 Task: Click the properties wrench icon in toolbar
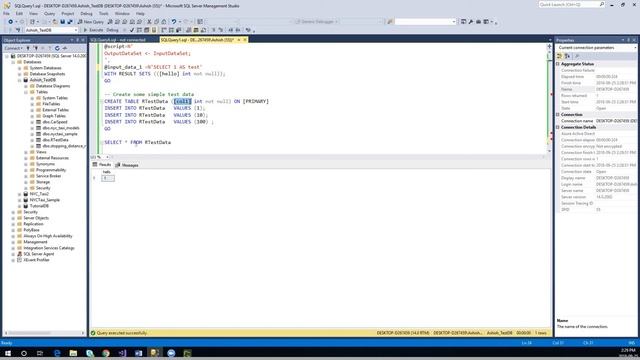471,22
